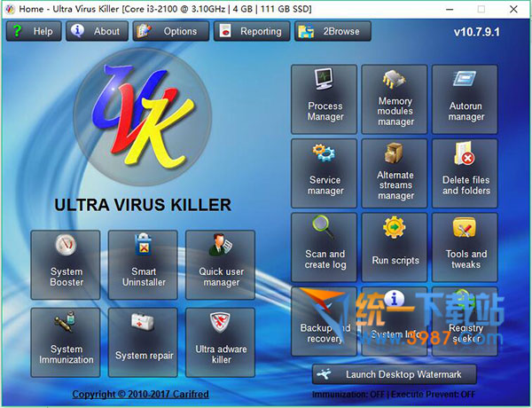Click the Help button

[34, 31]
